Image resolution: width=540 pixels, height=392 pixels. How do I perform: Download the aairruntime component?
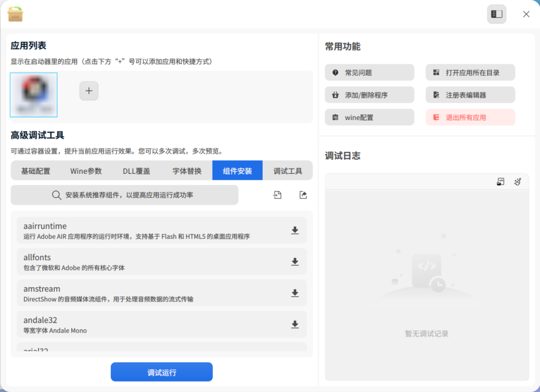(295, 230)
